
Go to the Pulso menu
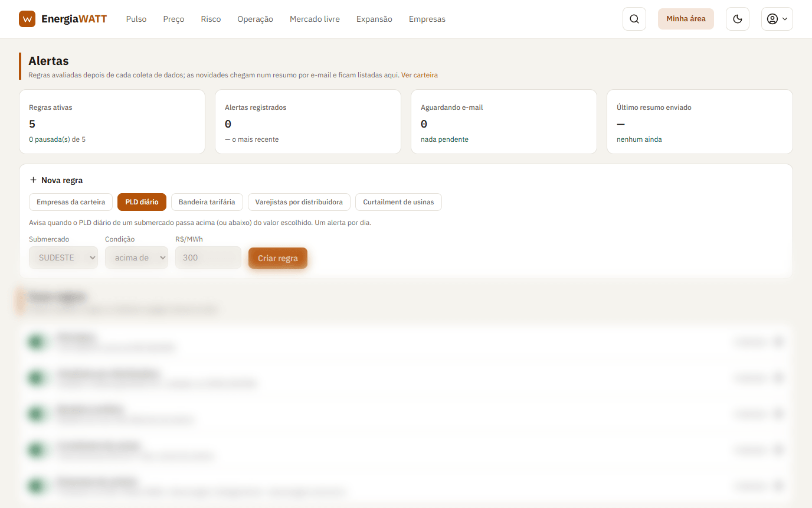(x=136, y=19)
